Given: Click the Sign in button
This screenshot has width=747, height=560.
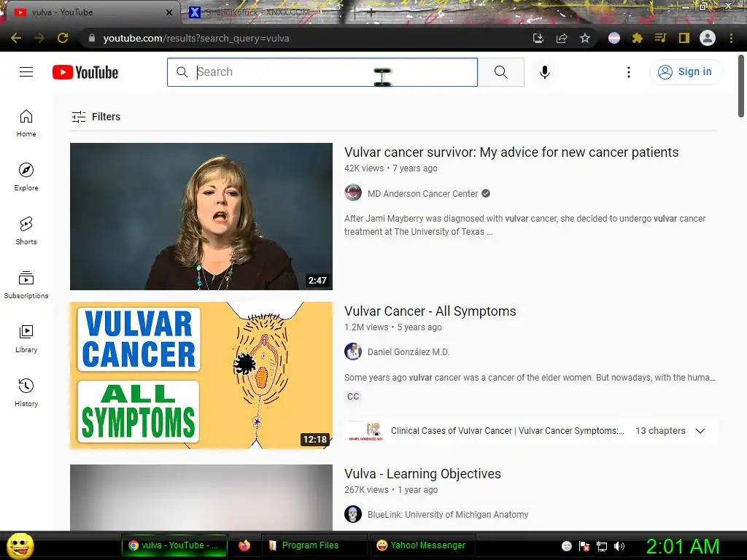Looking at the screenshot, I should [686, 72].
